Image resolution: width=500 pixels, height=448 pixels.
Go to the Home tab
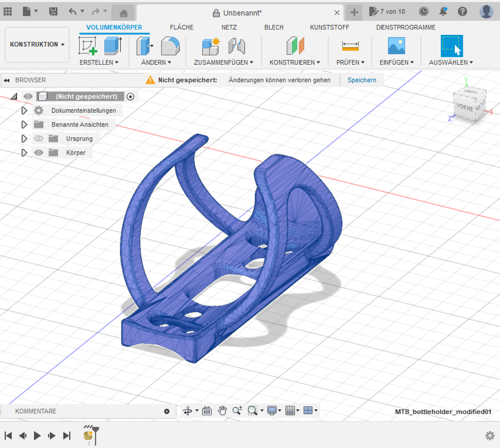pos(124,13)
